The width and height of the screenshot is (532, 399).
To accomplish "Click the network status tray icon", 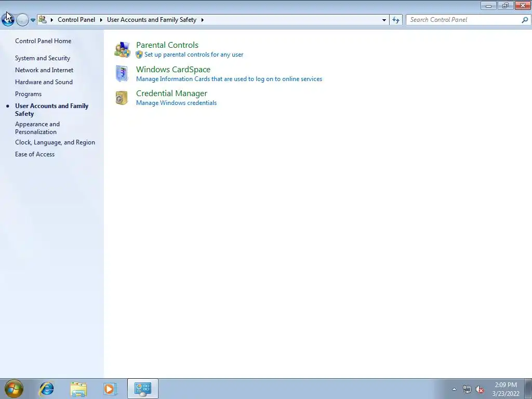I will 467,390.
